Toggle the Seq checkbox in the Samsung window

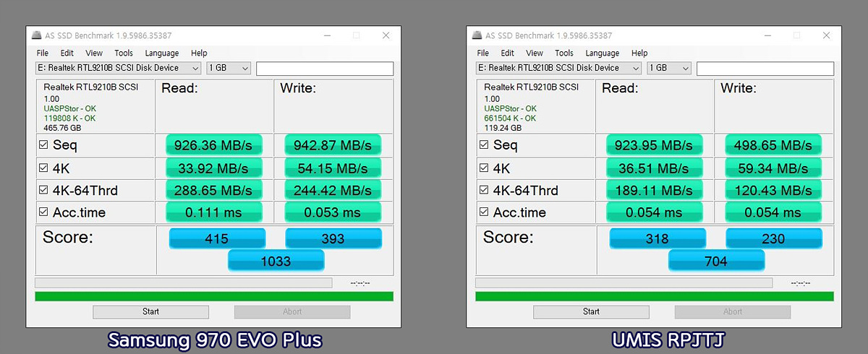pos(43,144)
